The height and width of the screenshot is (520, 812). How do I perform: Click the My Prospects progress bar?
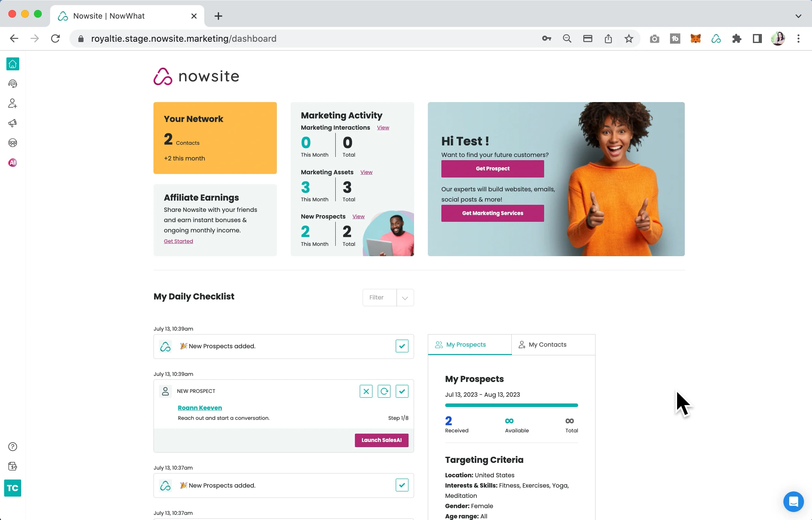511,405
